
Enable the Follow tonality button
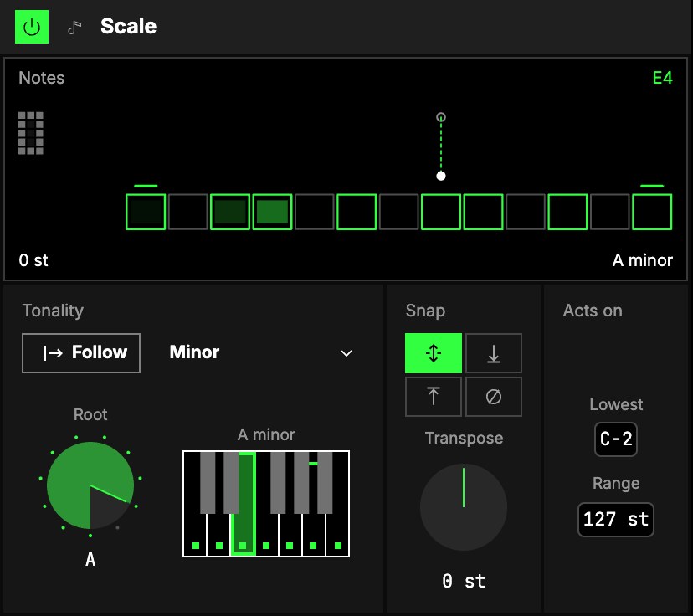pos(81,353)
